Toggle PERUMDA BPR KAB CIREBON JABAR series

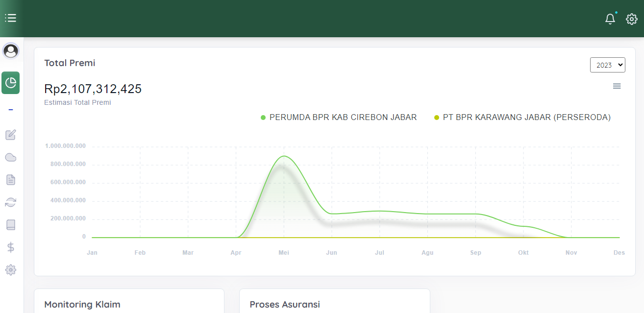click(x=343, y=118)
